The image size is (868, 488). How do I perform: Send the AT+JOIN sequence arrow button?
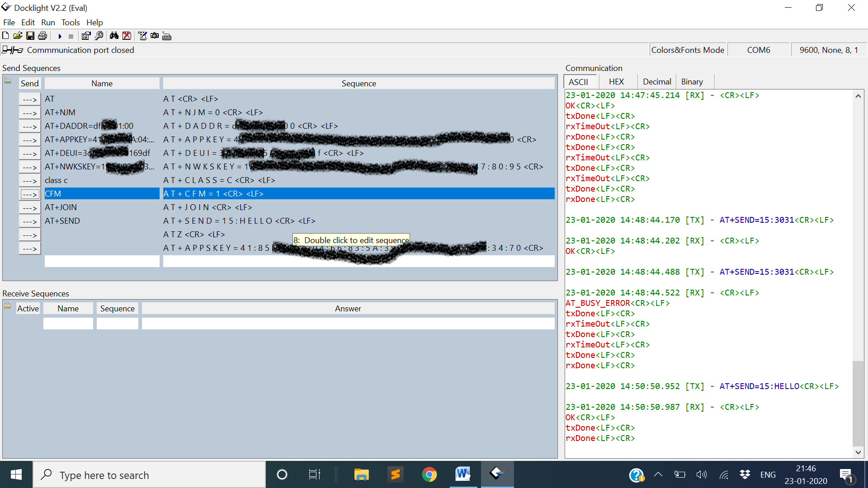pos(30,207)
